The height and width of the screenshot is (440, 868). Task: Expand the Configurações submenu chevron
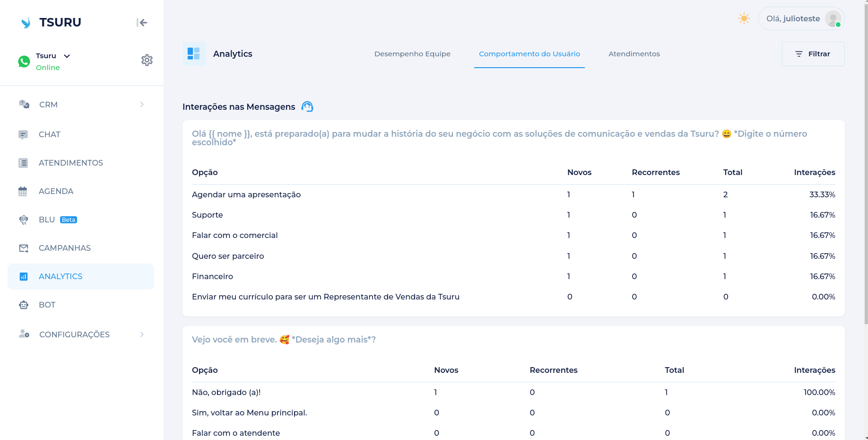(142, 334)
